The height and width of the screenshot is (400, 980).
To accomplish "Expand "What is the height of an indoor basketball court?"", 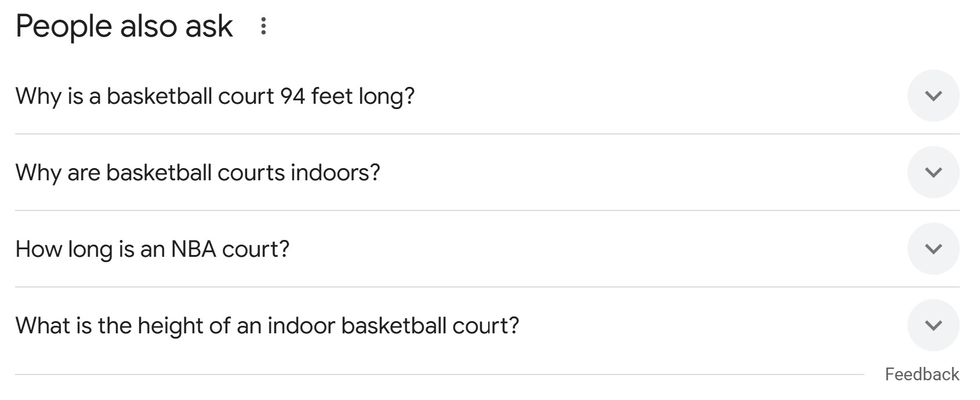I will click(x=267, y=326).
